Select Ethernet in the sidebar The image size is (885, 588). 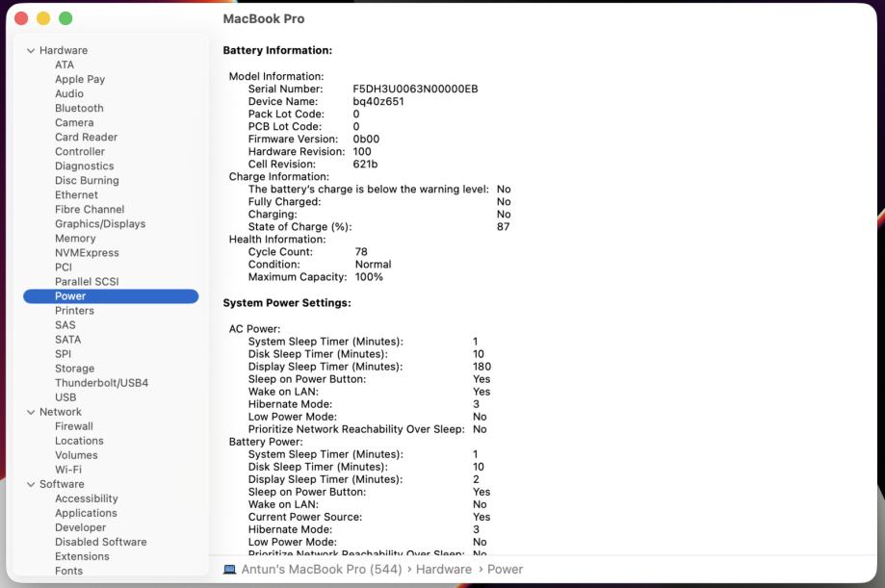pyautogui.click(x=76, y=194)
